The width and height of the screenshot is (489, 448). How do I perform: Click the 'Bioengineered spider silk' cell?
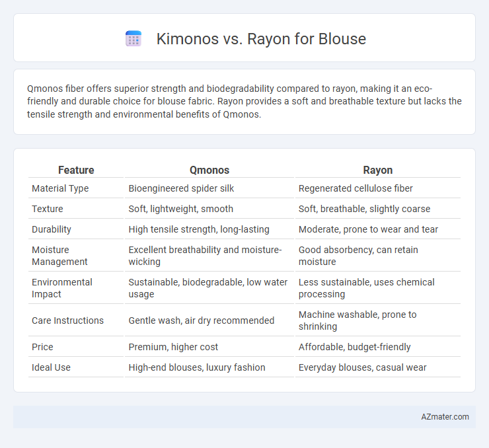181,188
